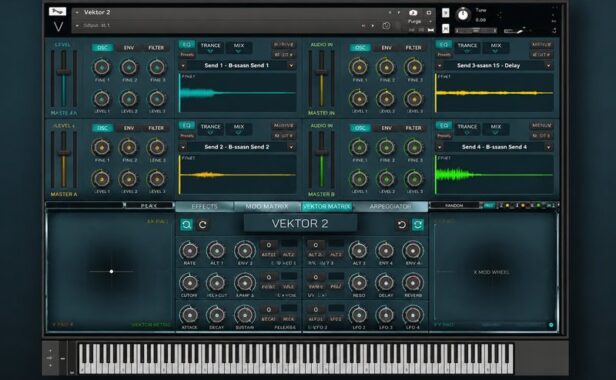616x380 pixels.
Task: Select the VEKTOR MATRIX tab
Action: click(327, 206)
